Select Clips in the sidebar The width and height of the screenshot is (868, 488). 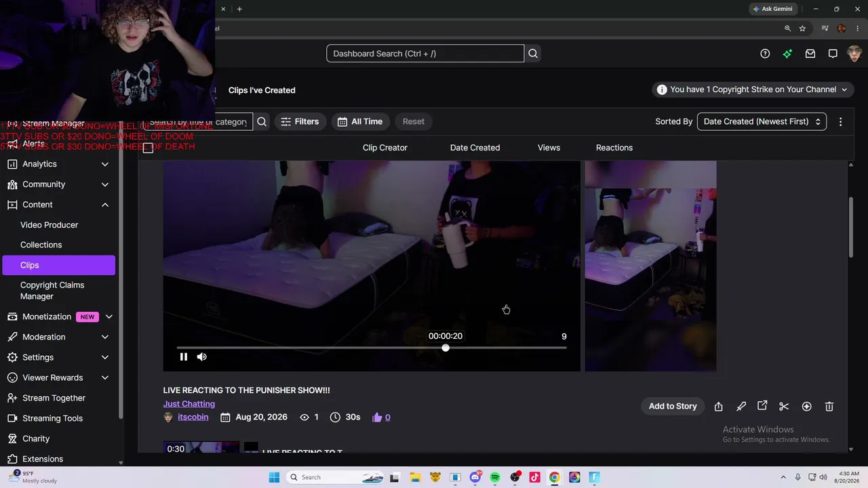[x=59, y=265]
